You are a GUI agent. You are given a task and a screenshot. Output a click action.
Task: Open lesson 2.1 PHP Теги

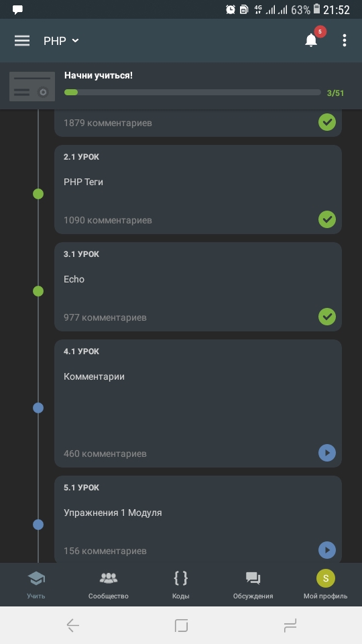198,189
